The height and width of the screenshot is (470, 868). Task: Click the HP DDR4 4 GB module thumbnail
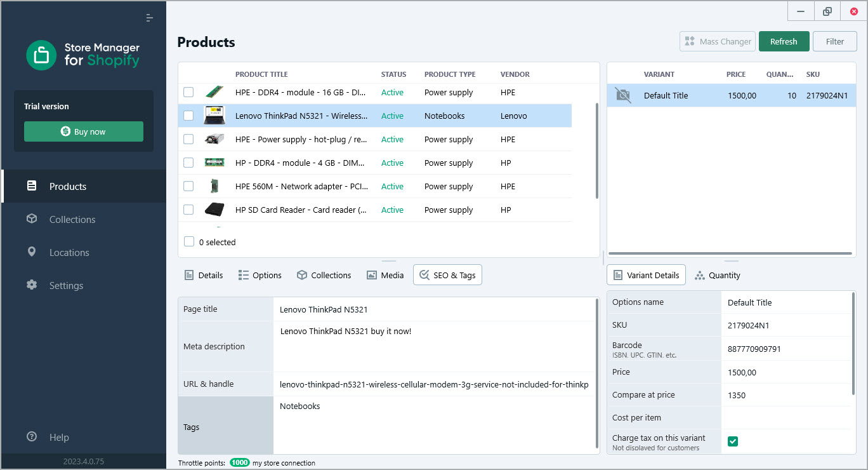(x=214, y=163)
